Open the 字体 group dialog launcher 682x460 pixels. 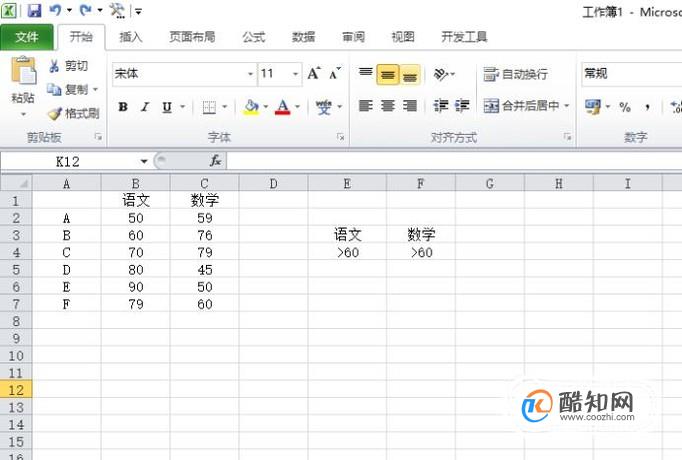tap(341, 137)
